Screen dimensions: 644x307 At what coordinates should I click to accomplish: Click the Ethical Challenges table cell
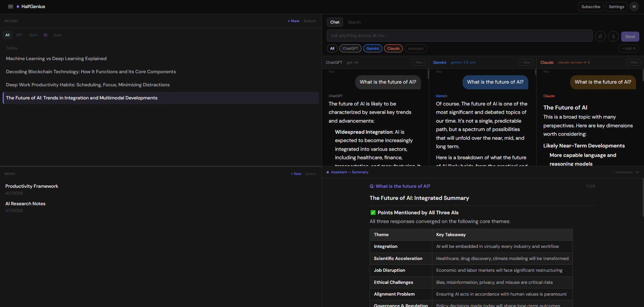(x=401, y=282)
